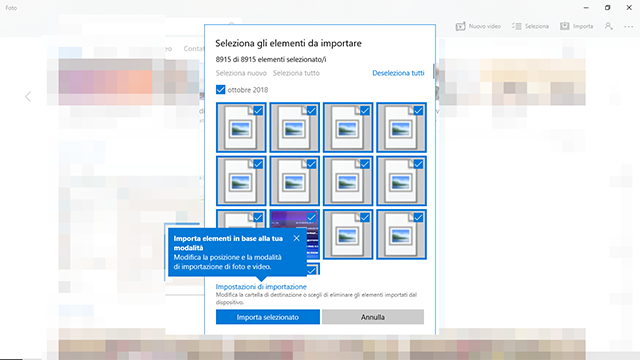Viewport: 640px width, 360px height.
Task: Click Seleziona nuovo option
Action: pos(241,73)
